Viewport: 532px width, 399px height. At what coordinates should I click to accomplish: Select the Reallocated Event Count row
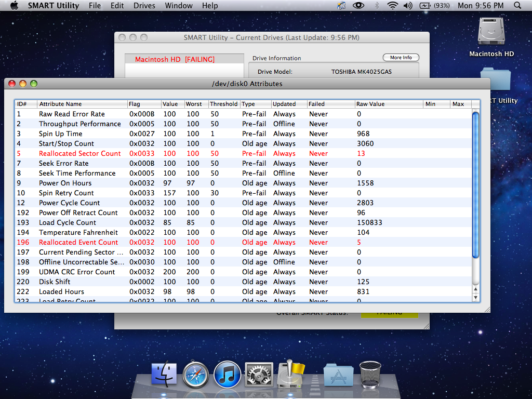(x=243, y=242)
